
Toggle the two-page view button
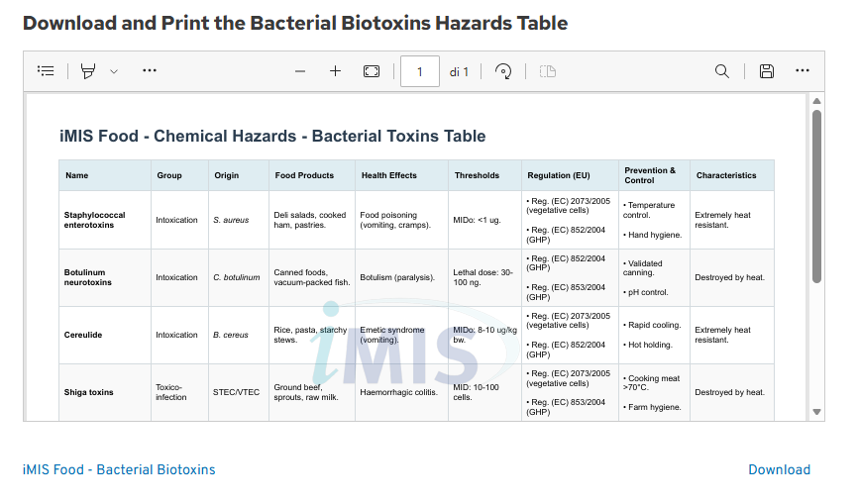(x=548, y=71)
